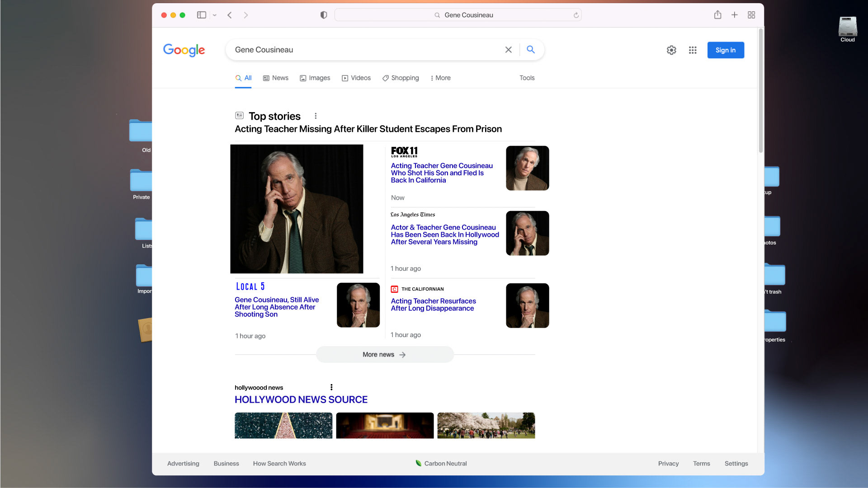The image size is (868, 488).
Task: Click the large featured story photo
Action: (x=297, y=209)
